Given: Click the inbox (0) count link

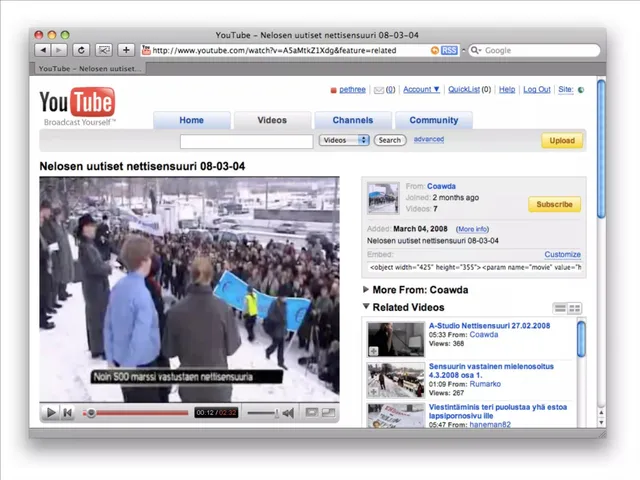Looking at the screenshot, I should pos(390,89).
